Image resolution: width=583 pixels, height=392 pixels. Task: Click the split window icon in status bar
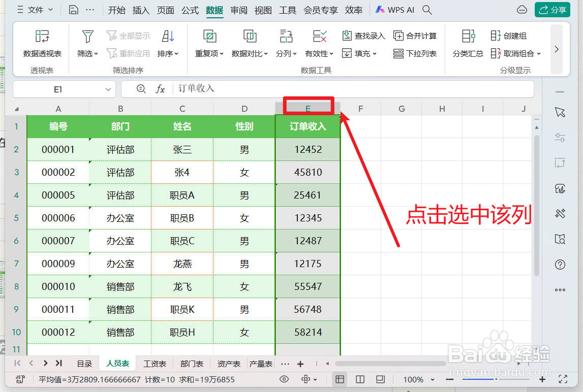point(361,379)
